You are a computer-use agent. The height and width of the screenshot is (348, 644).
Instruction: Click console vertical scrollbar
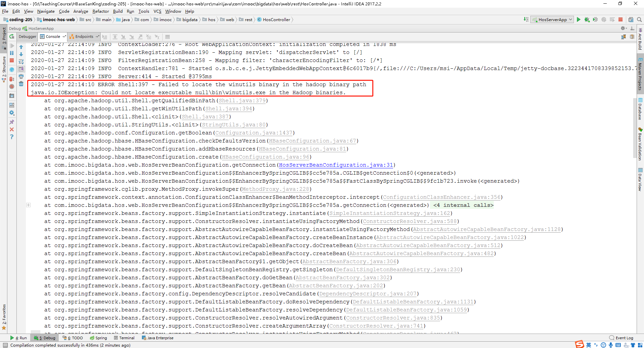tap(635, 127)
